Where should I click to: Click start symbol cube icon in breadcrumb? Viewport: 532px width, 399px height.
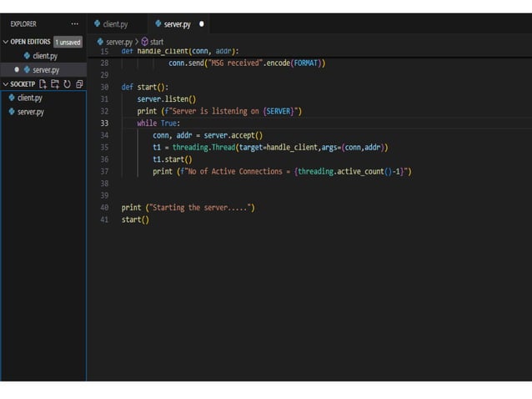(145, 42)
